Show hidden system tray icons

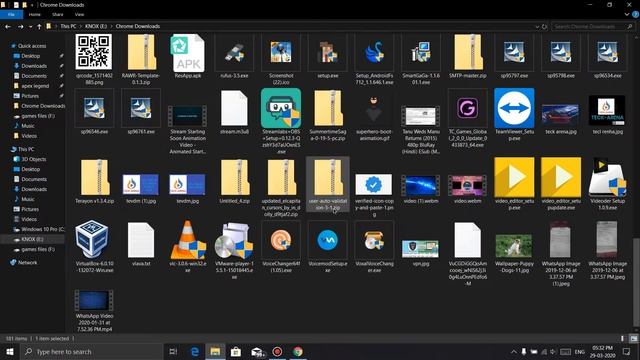(513, 351)
